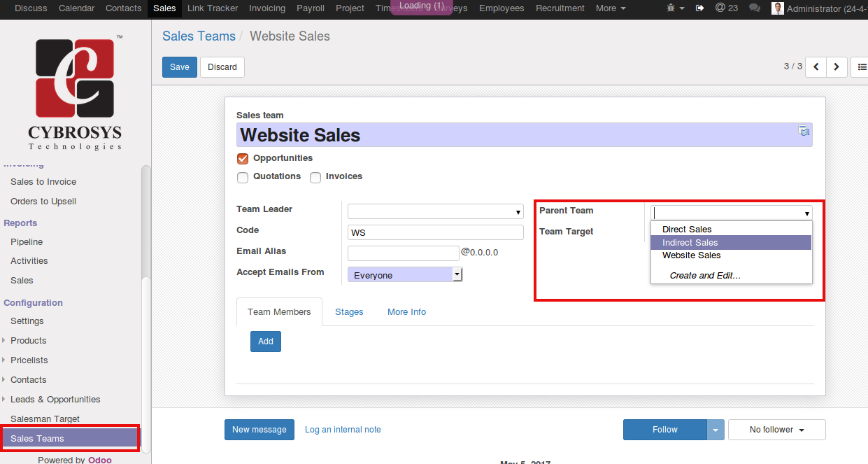Open the @ 23 mentions inbox
This screenshot has width=868, height=464.
tap(727, 8)
